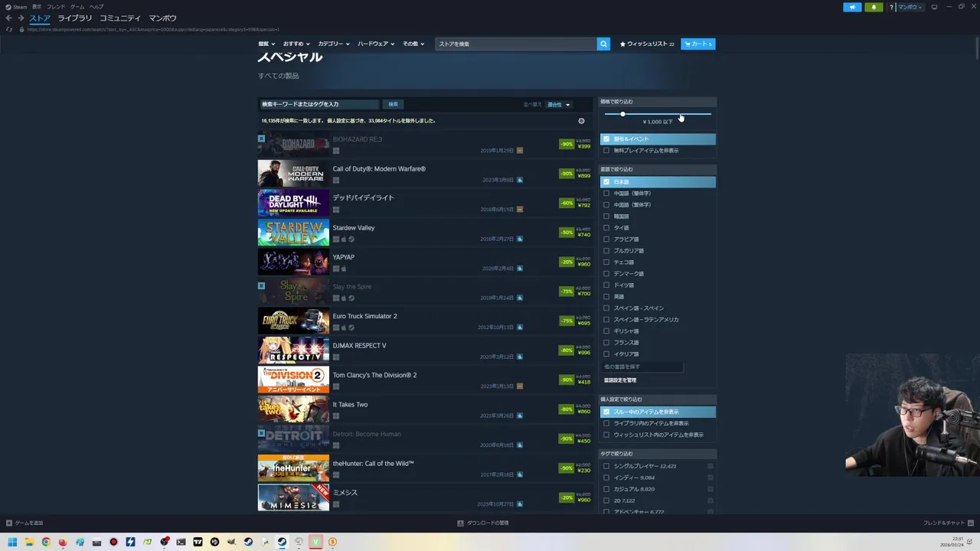Open the green notifications bell
Screen dimensions: 980x551
tap(874, 7)
